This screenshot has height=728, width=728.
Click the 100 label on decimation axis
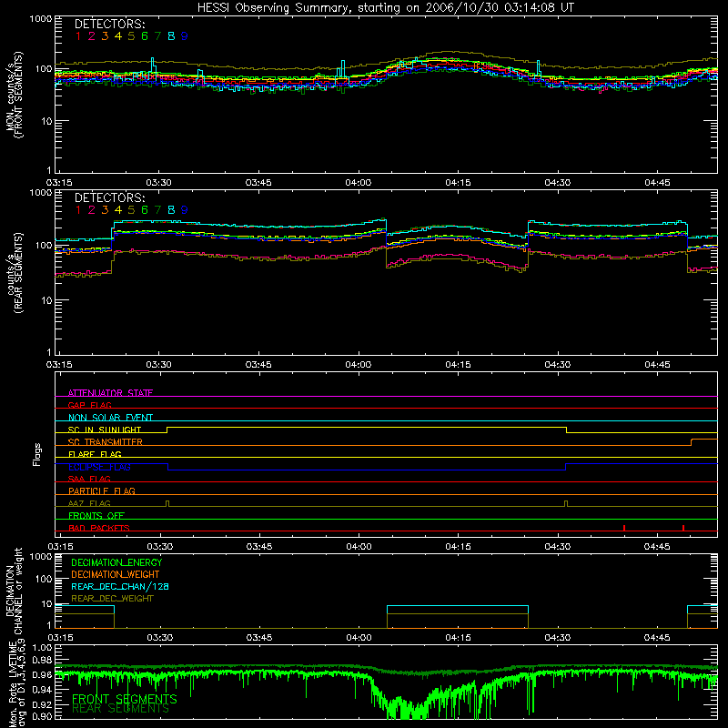(44, 579)
